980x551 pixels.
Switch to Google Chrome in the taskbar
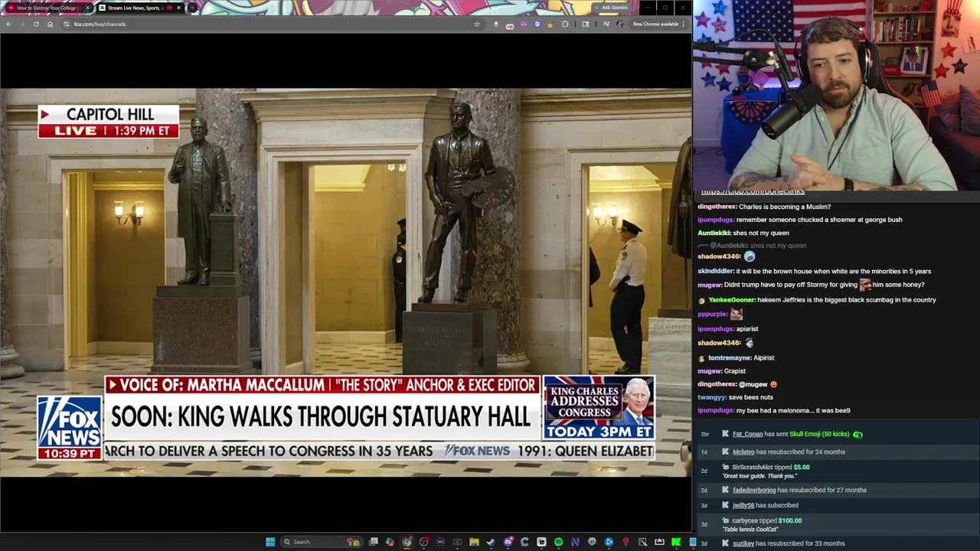point(407,542)
